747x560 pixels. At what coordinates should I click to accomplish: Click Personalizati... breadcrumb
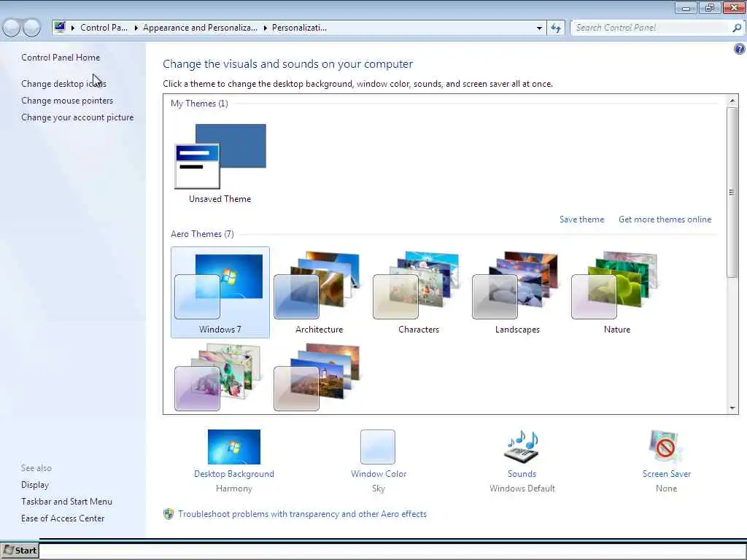click(299, 28)
